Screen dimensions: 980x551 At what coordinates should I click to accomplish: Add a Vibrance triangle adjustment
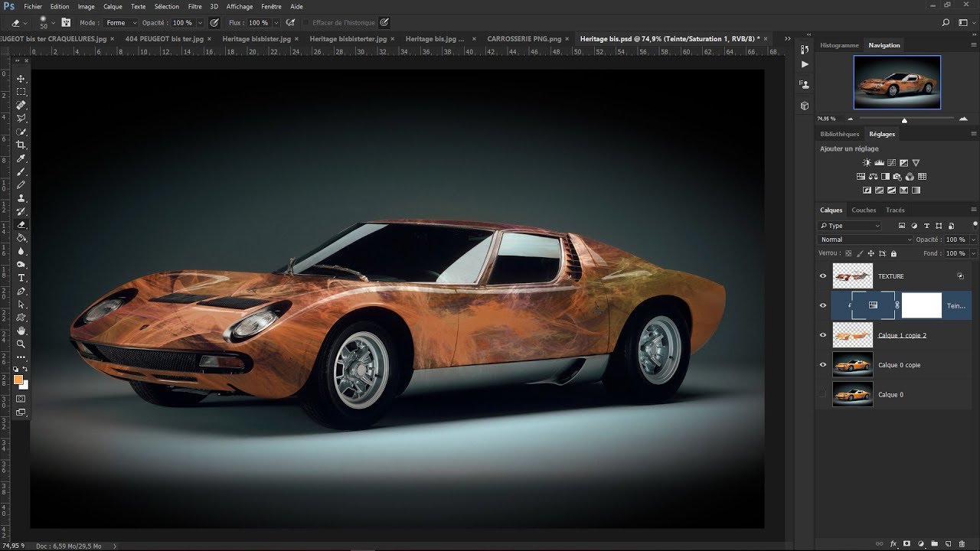click(916, 162)
